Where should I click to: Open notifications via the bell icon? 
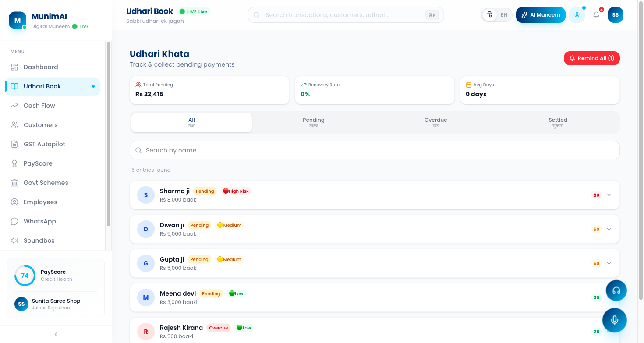tap(596, 14)
